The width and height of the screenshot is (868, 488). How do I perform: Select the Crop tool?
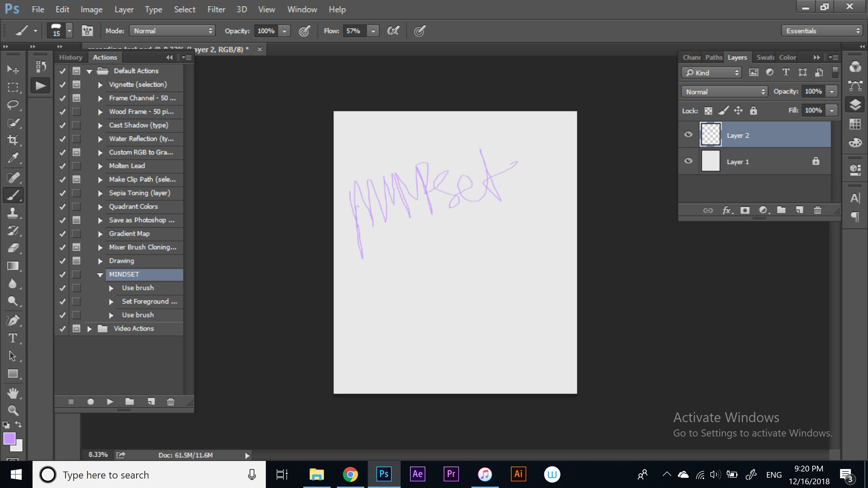click(13, 140)
